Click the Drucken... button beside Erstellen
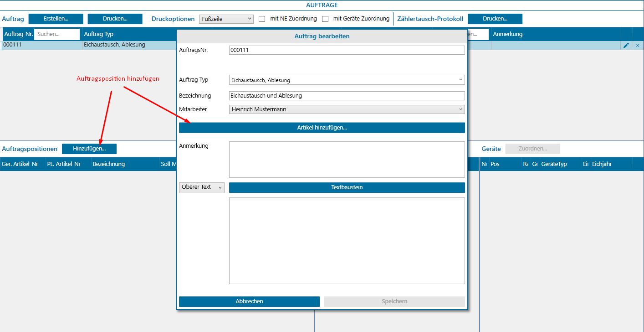 pos(115,19)
